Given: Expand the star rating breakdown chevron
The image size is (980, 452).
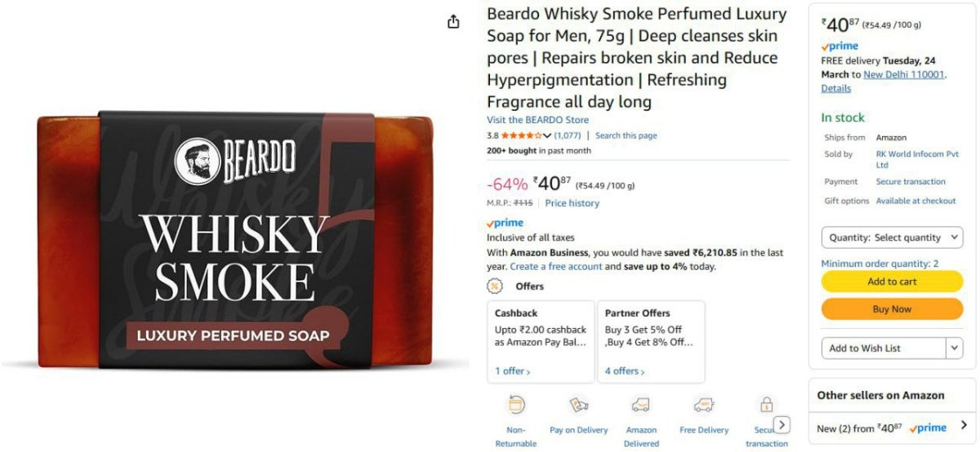Looking at the screenshot, I should (547, 135).
